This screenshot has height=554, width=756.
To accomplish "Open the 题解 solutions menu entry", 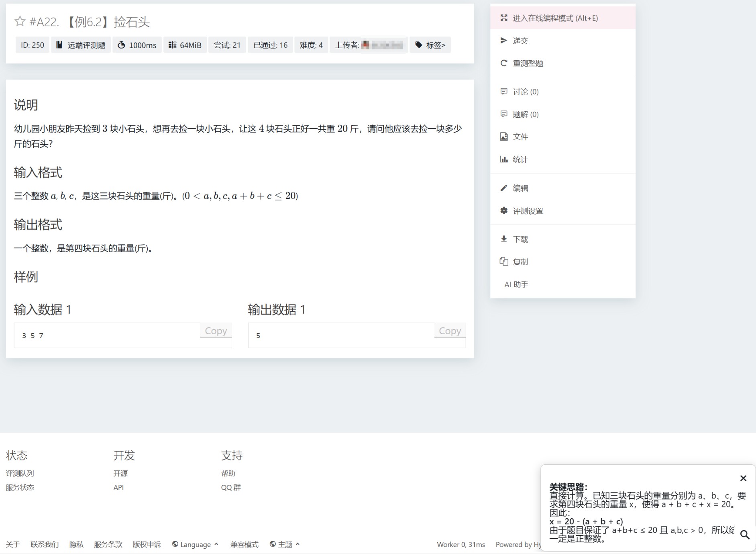I will 525,114.
